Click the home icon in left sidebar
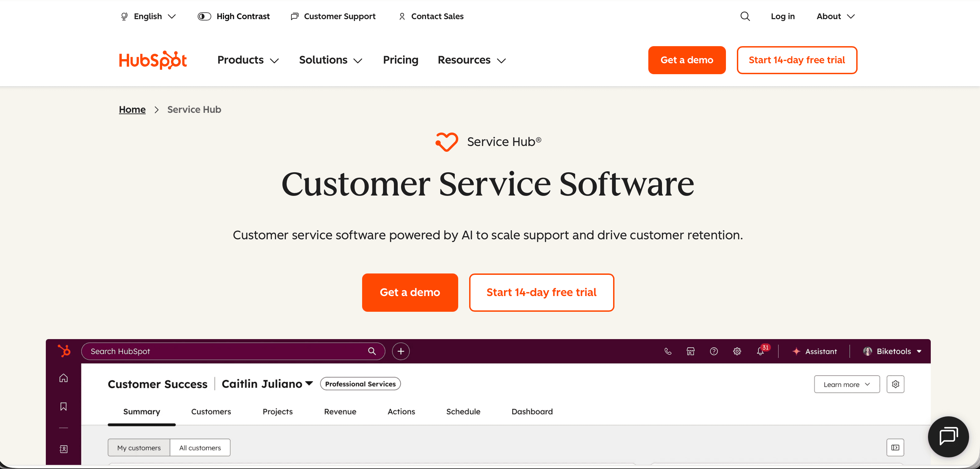The width and height of the screenshot is (980, 469). (x=64, y=378)
